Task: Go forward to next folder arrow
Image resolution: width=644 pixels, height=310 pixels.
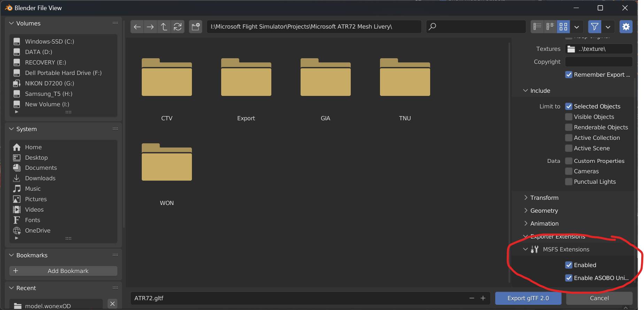Action: 150,27
